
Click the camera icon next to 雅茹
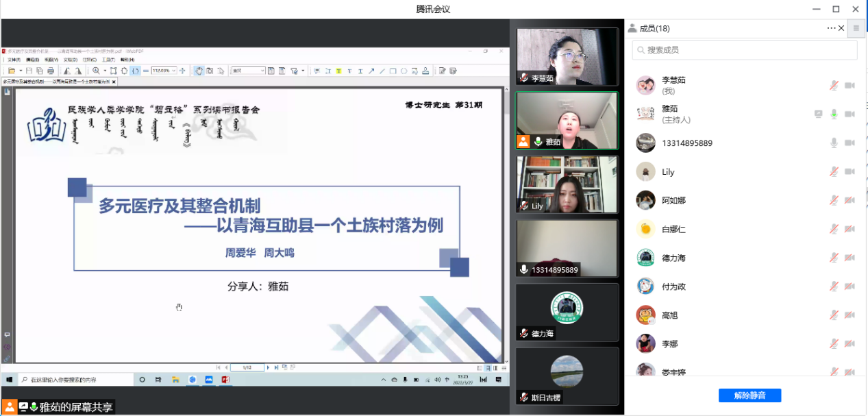tap(850, 114)
